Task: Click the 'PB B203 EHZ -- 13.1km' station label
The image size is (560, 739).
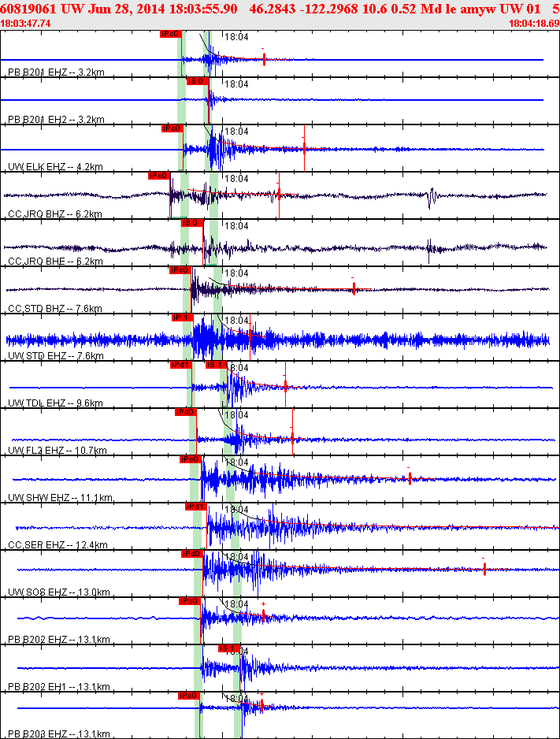Action: [59, 733]
